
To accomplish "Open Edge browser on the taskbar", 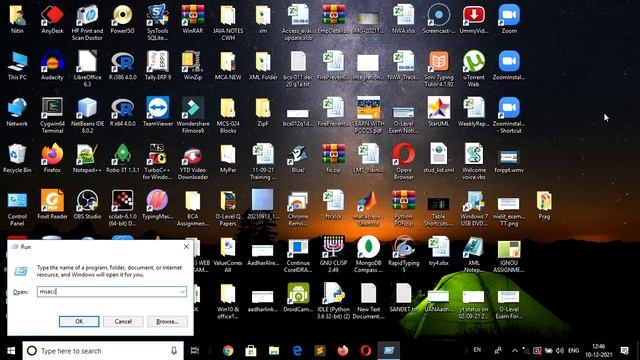I will [297, 351].
